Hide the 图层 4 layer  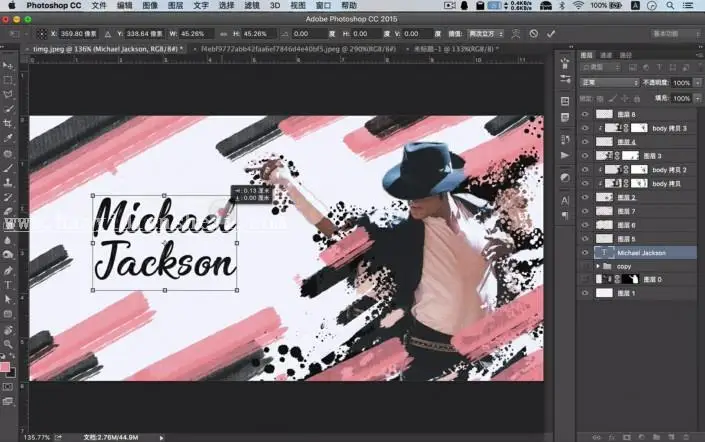click(x=585, y=142)
